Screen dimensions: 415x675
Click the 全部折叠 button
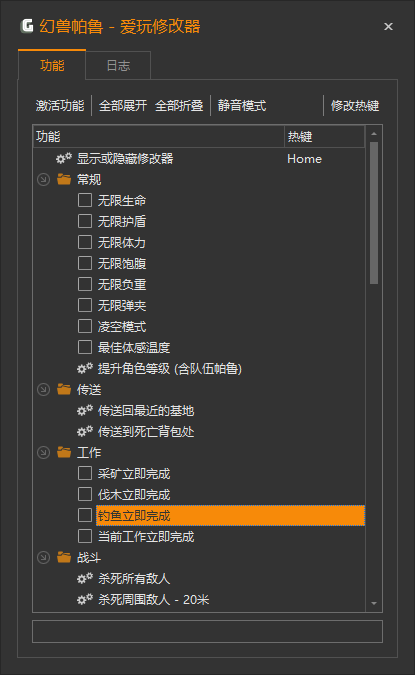179,105
